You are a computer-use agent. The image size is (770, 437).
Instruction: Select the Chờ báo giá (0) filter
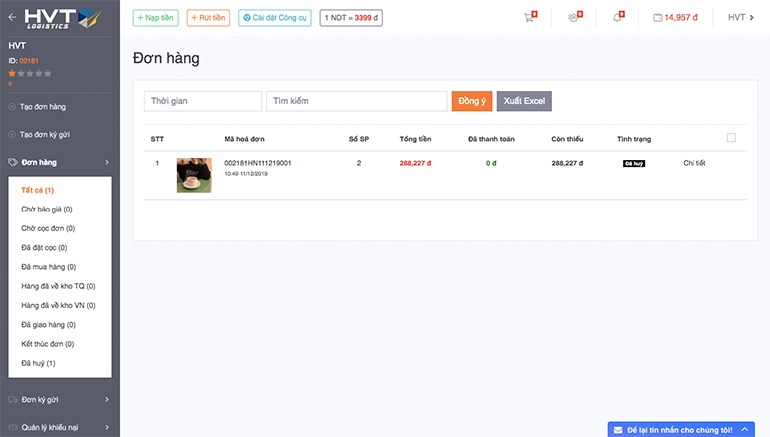(47, 209)
